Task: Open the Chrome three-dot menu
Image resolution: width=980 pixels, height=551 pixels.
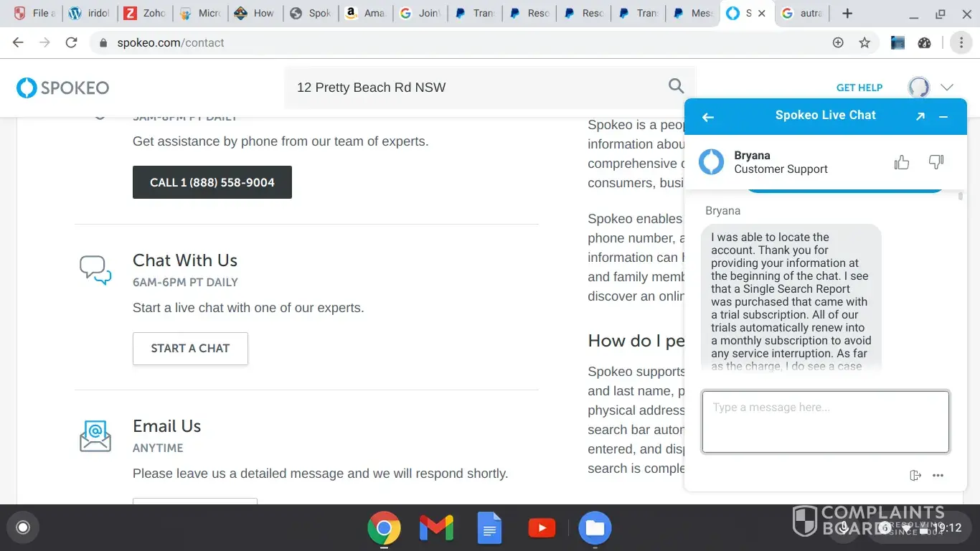Action: pyautogui.click(x=961, y=42)
